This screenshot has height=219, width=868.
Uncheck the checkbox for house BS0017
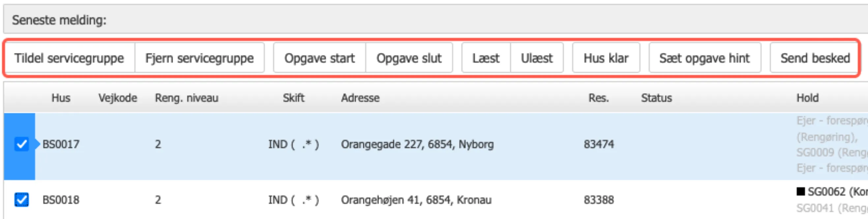tap(21, 144)
